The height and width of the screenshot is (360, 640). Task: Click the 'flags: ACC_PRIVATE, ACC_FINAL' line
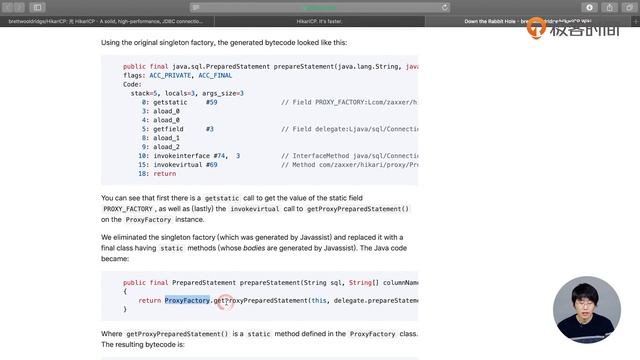pos(178,76)
